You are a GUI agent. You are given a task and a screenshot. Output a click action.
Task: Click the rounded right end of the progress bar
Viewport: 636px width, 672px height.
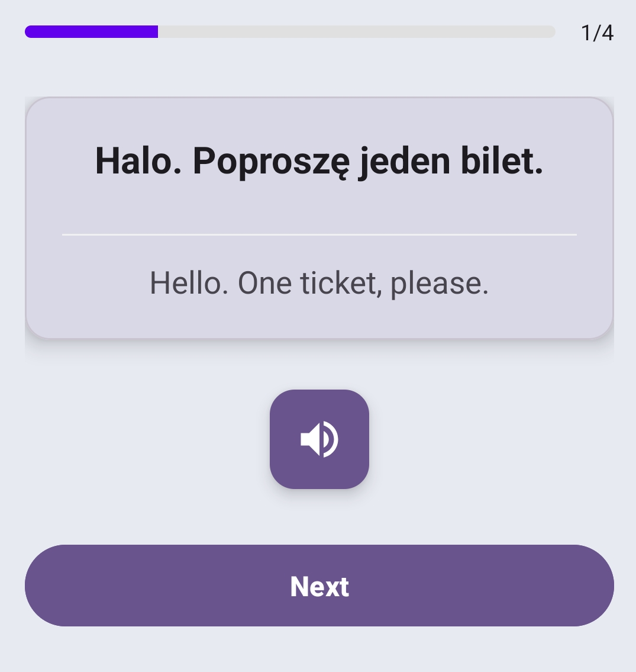[551, 32]
